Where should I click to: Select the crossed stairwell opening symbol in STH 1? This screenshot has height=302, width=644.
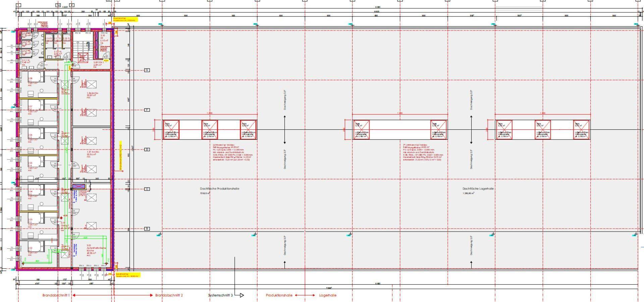click(x=83, y=58)
